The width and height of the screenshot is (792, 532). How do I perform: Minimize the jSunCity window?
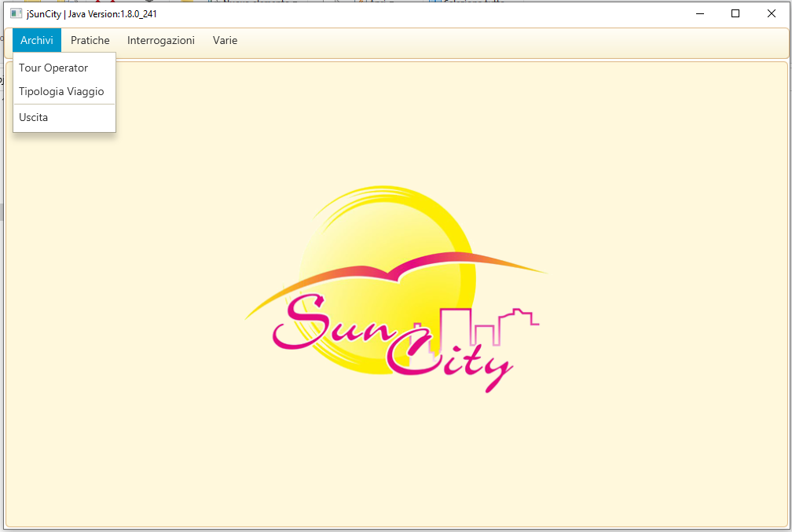click(699, 13)
